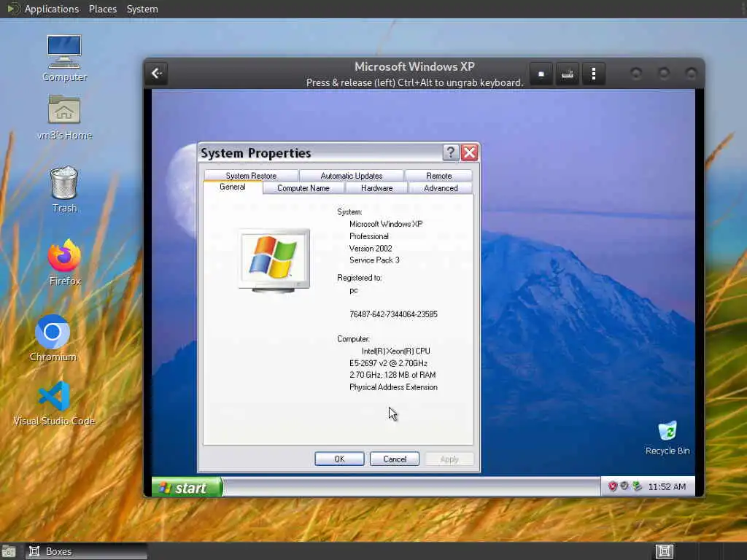747x560 pixels.
Task: Switch to the Computer Name tab
Action: (303, 188)
